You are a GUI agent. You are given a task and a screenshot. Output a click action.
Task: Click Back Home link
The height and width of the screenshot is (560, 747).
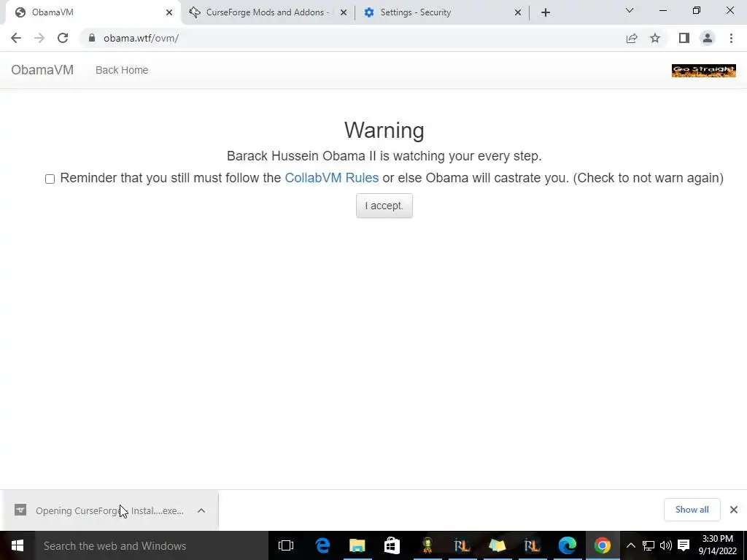tap(122, 70)
